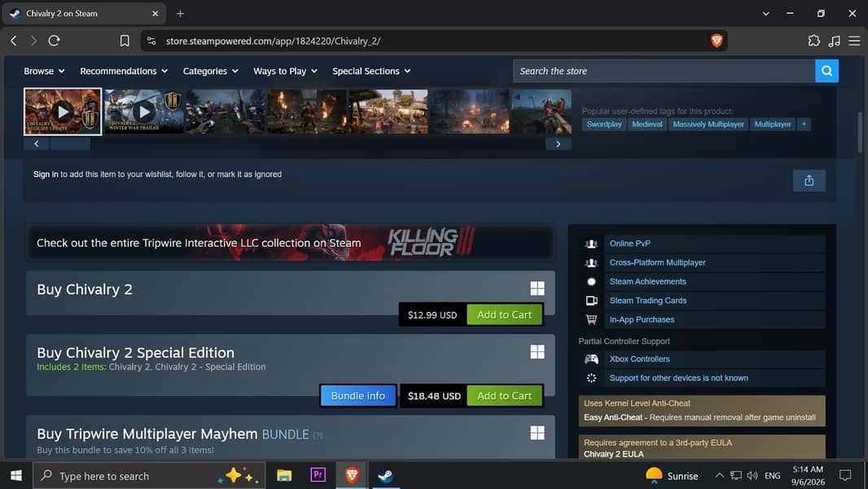
Task: Add Special Edition at $18.48 to cart
Action: pyautogui.click(x=504, y=395)
